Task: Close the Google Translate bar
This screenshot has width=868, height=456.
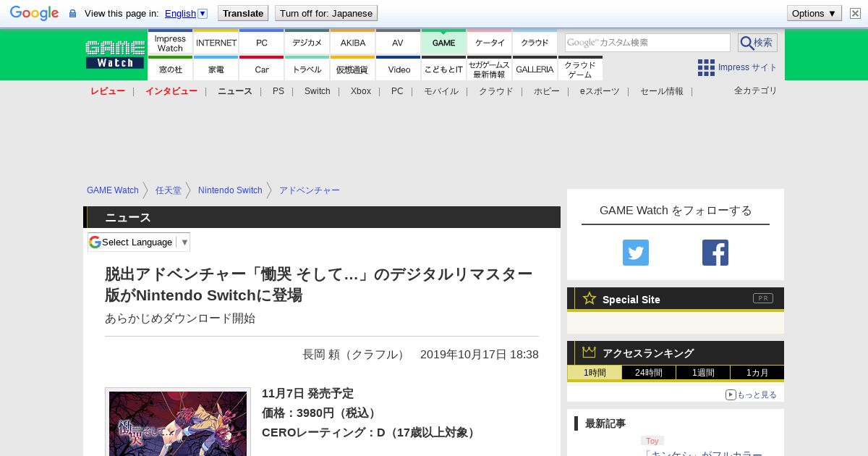Action: [x=855, y=13]
